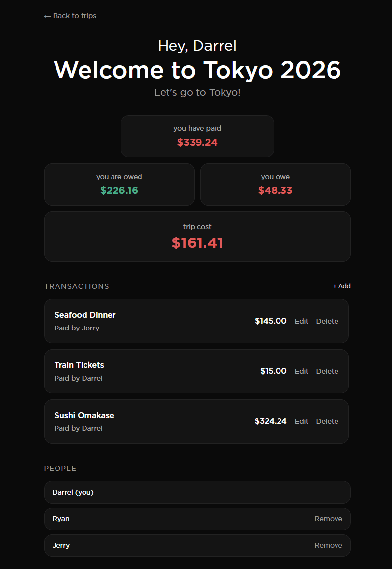The height and width of the screenshot is (569, 392).
Task: Delete the Seafood Dinner transaction
Action: (x=327, y=321)
